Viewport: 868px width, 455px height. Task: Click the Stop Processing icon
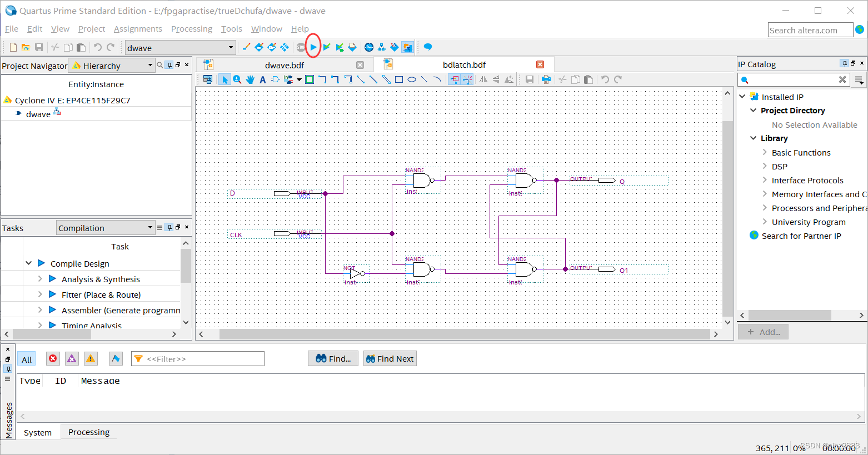coord(301,47)
